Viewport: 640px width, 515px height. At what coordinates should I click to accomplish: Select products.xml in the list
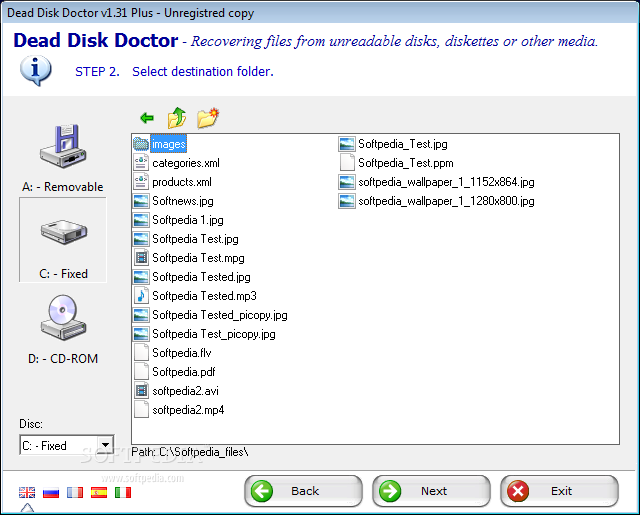click(x=182, y=182)
